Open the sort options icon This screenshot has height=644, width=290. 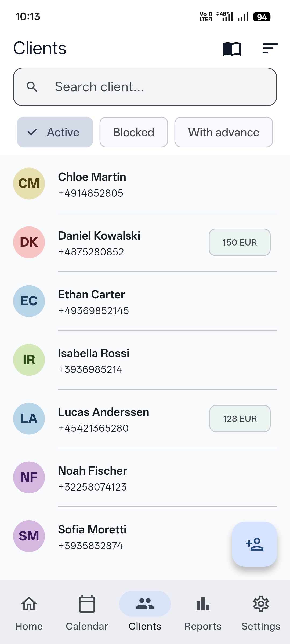point(270,49)
